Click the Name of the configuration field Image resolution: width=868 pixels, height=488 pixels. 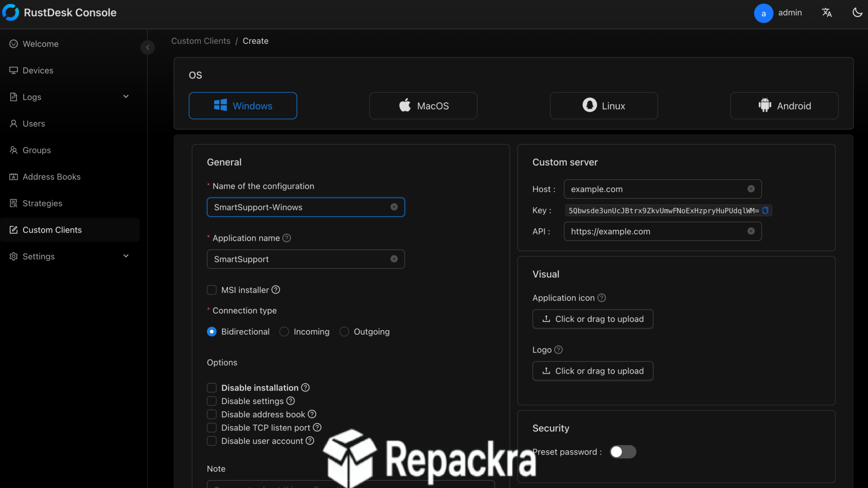click(x=306, y=207)
